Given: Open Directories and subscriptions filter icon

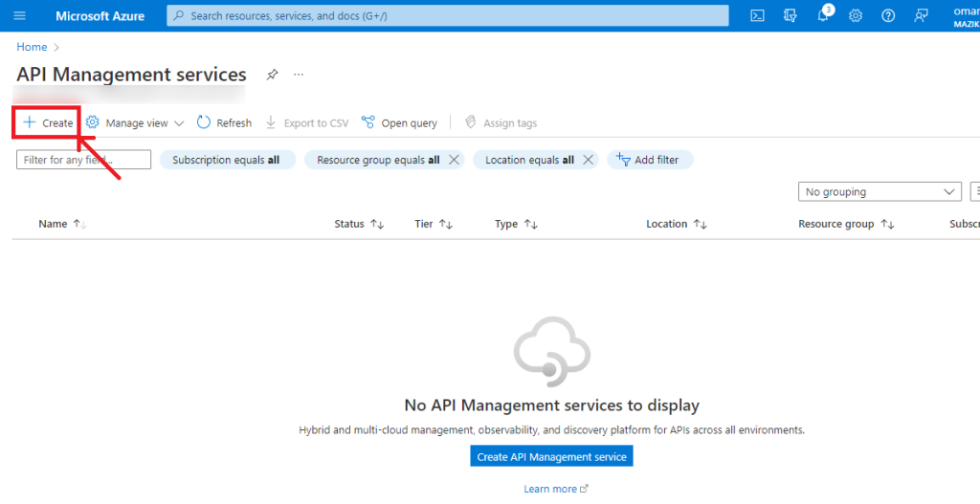Looking at the screenshot, I should 790,15.
